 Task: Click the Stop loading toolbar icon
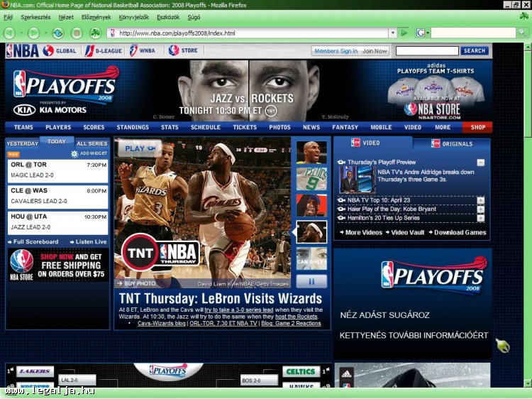(x=77, y=33)
